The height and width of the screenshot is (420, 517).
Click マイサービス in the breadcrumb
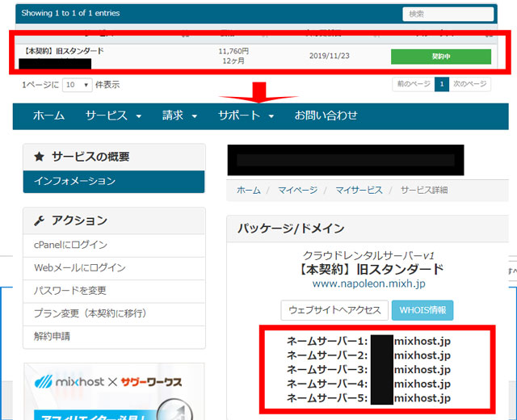pos(359,191)
